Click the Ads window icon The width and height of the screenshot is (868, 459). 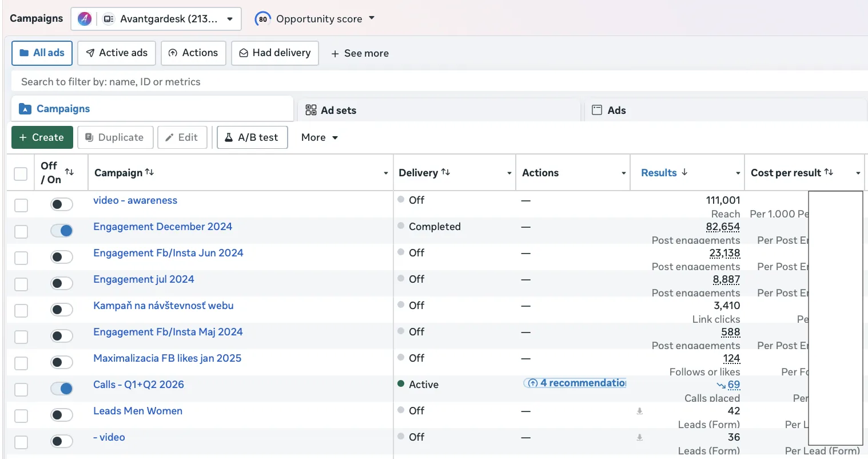coord(597,110)
